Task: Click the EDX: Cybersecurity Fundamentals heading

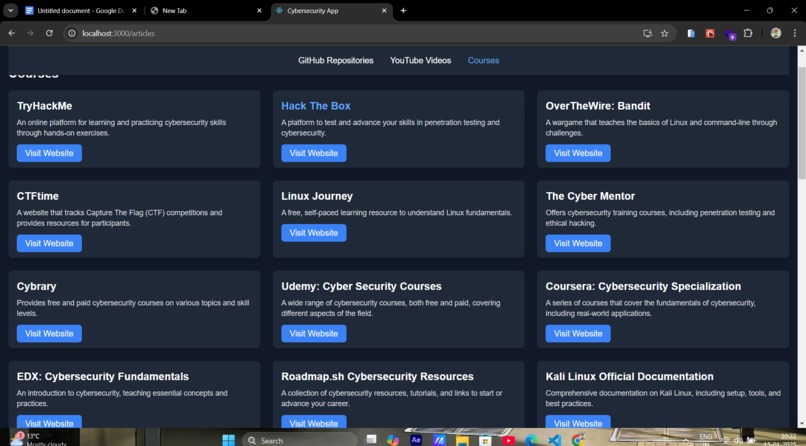Action: pyautogui.click(x=103, y=377)
